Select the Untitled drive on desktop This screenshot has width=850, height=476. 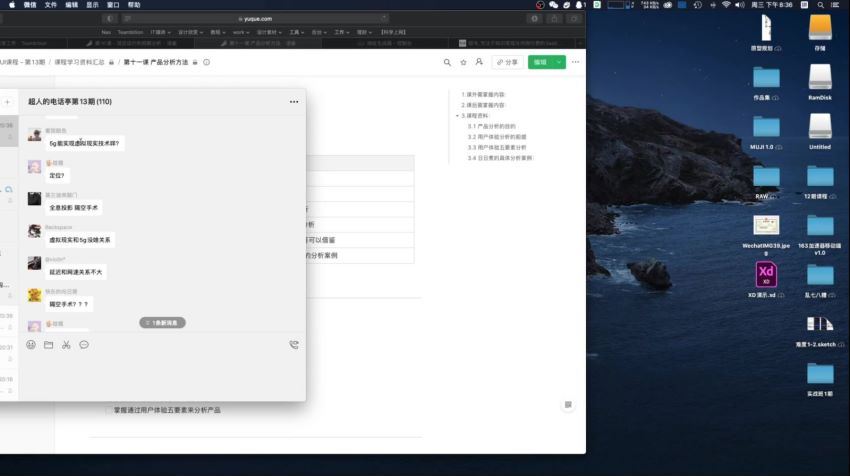(820, 126)
